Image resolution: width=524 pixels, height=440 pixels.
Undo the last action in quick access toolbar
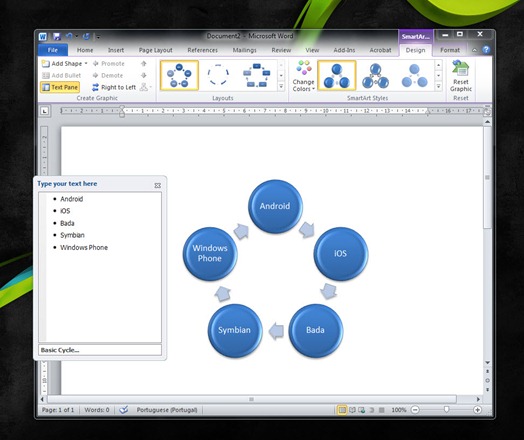(69, 36)
